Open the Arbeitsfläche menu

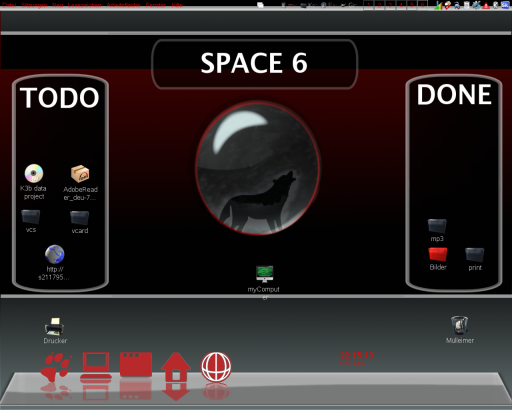point(123,5)
